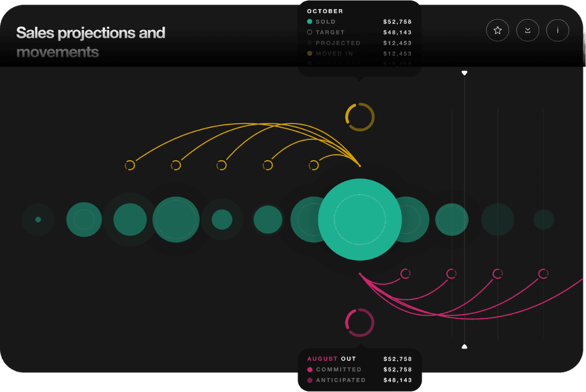This screenshot has height=392, width=586.
Task: Grab the white slider handle at bottom of vertical line
Action: pos(464,347)
